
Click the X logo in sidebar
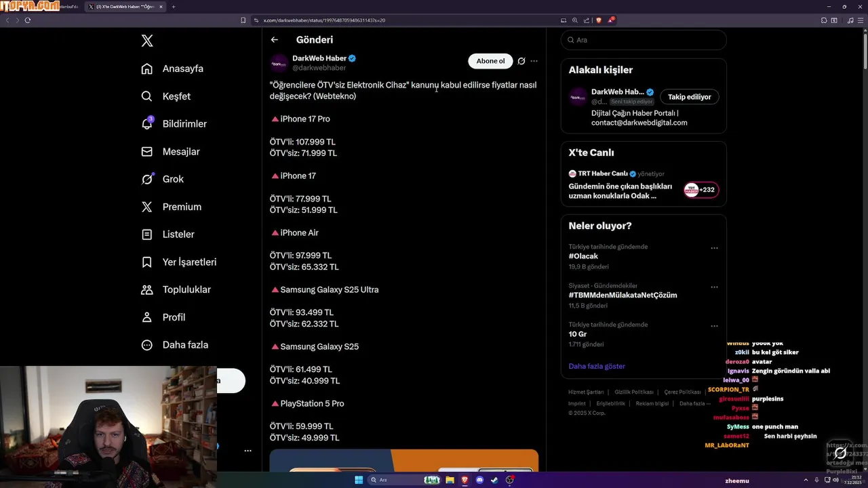point(147,41)
